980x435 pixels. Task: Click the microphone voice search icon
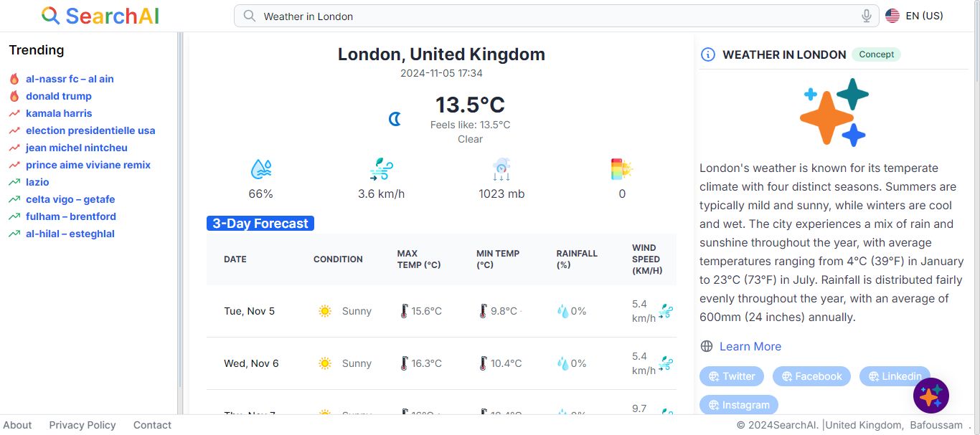click(x=867, y=16)
